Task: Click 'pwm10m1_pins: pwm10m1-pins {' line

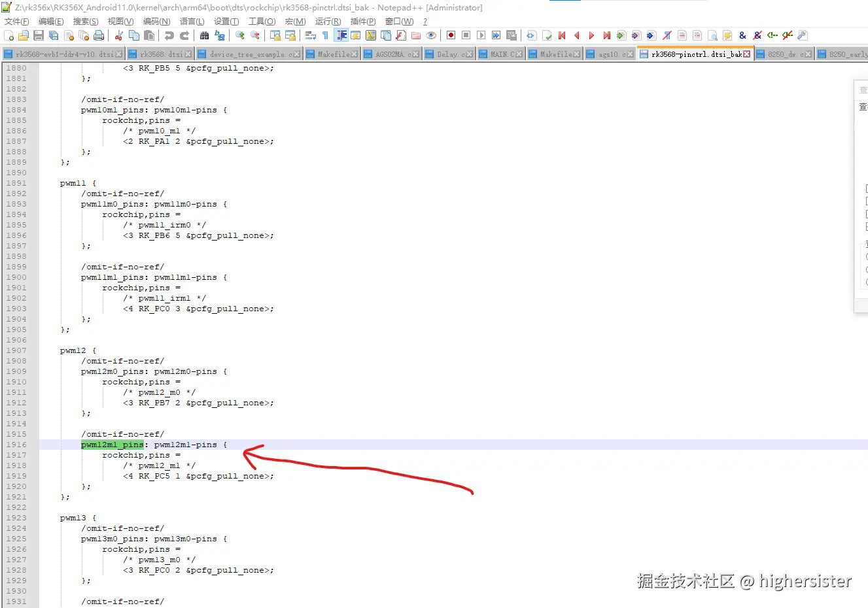Action: point(154,110)
